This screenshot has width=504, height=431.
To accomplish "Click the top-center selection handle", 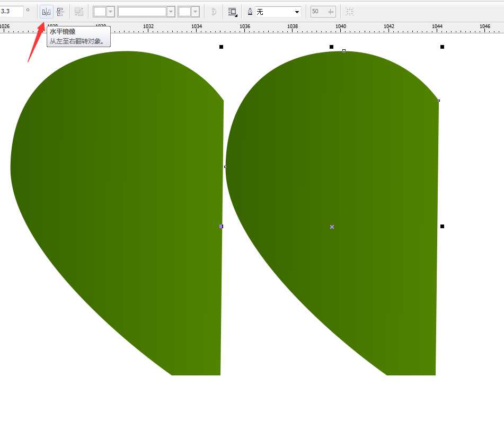I will pyautogui.click(x=332, y=47).
